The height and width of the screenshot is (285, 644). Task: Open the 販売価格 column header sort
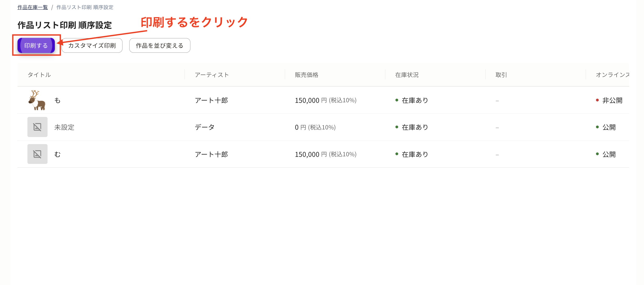307,75
